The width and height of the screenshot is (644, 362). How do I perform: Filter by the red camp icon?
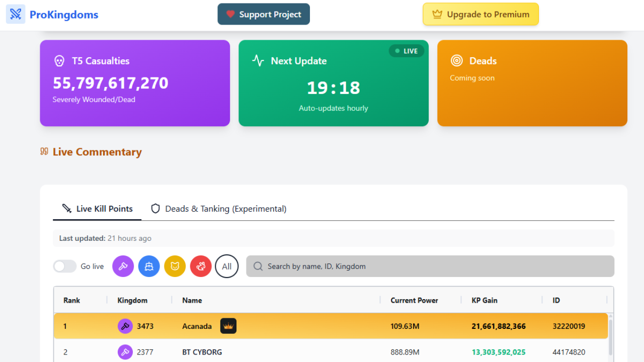[x=201, y=266]
